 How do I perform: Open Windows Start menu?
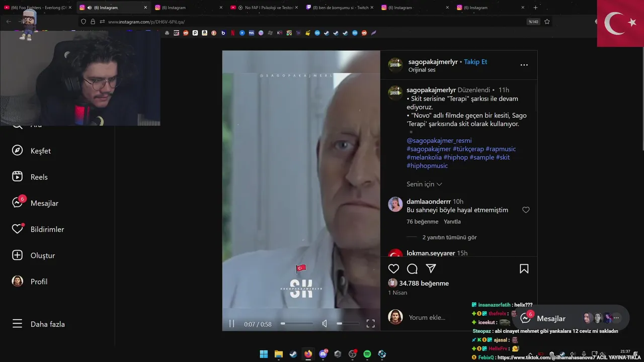(264, 354)
